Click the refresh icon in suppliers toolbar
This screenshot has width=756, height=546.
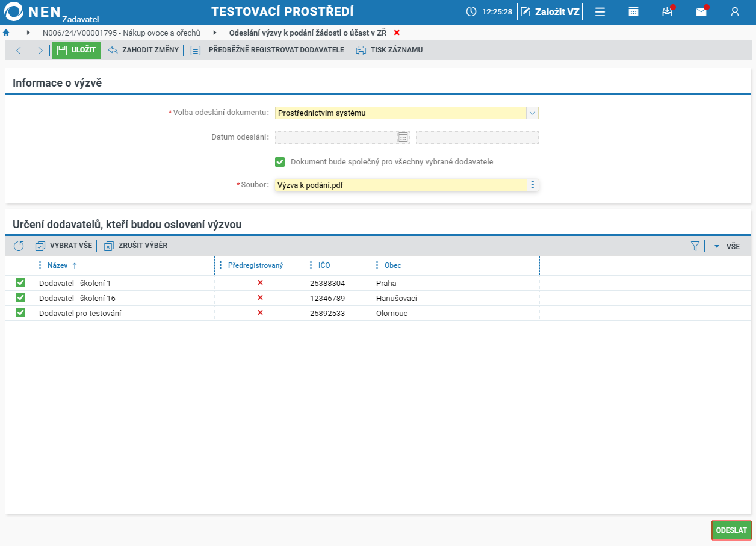[19, 246]
